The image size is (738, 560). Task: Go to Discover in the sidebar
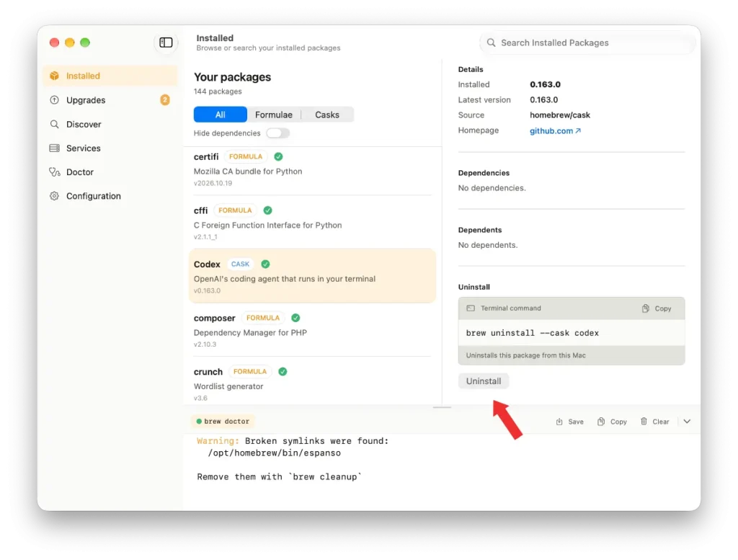click(110, 124)
